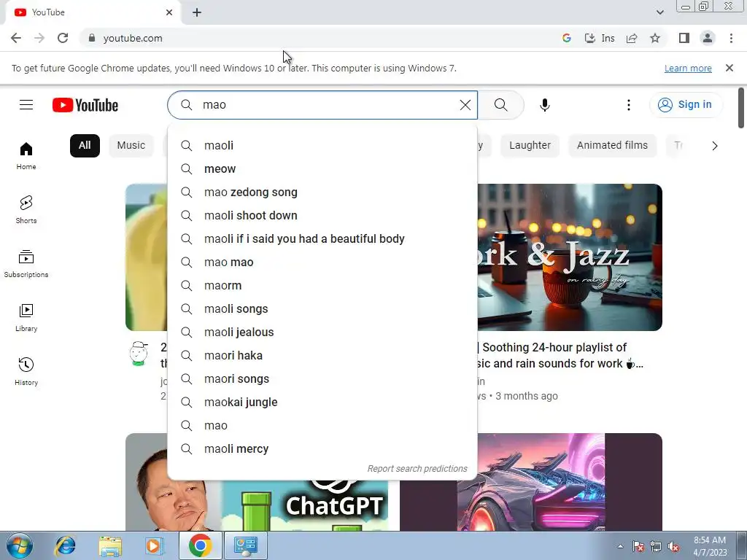Choose suggestion 'maori haka'
The height and width of the screenshot is (560, 747).
pyautogui.click(x=322, y=355)
